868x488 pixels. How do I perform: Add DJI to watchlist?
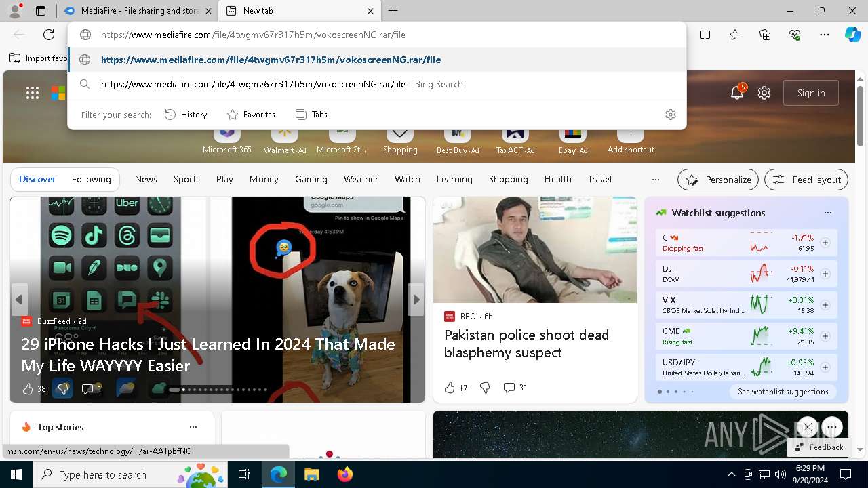[x=825, y=274]
